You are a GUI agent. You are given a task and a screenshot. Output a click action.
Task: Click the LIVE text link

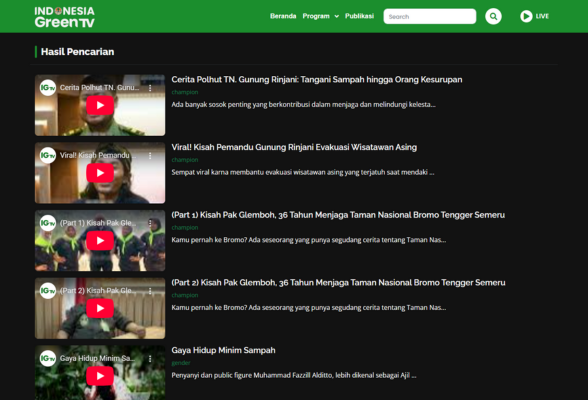click(542, 16)
